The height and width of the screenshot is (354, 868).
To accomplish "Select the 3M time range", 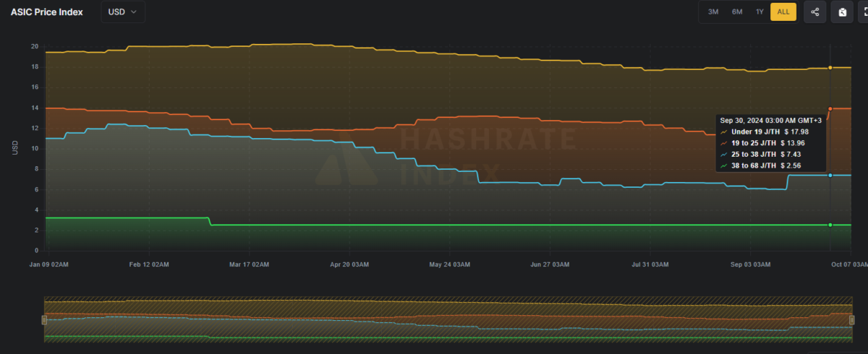I will point(713,12).
